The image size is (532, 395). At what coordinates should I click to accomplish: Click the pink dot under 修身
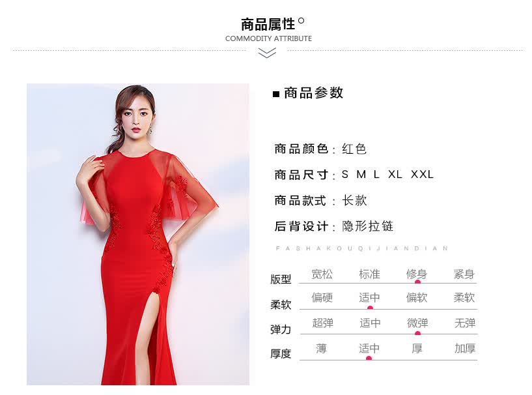pyautogui.click(x=417, y=282)
